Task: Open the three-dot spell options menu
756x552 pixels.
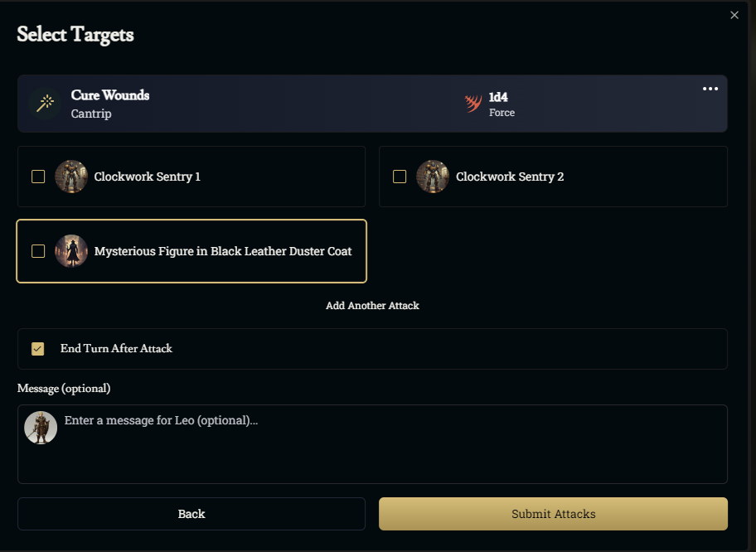Action: [x=710, y=90]
